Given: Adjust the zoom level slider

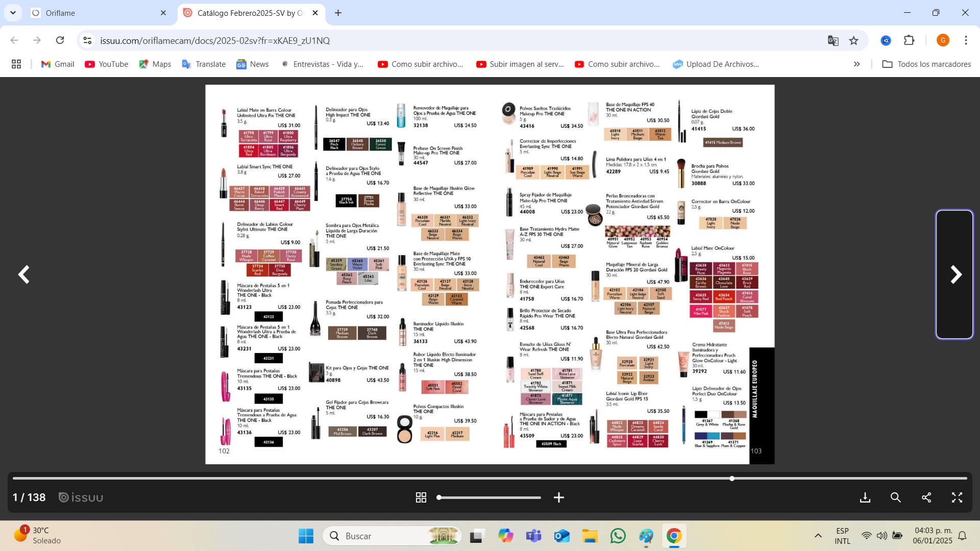Looking at the screenshot, I should 489,497.
